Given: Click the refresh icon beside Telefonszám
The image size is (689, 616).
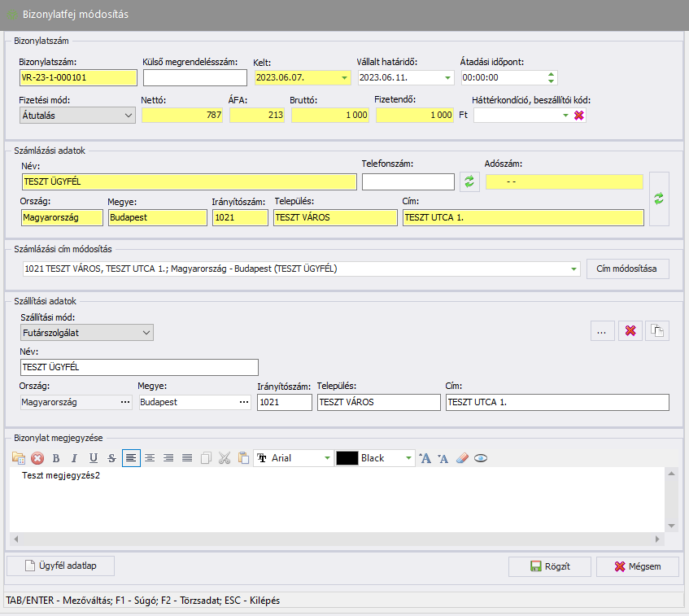Looking at the screenshot, I should (x=469, y=181).
